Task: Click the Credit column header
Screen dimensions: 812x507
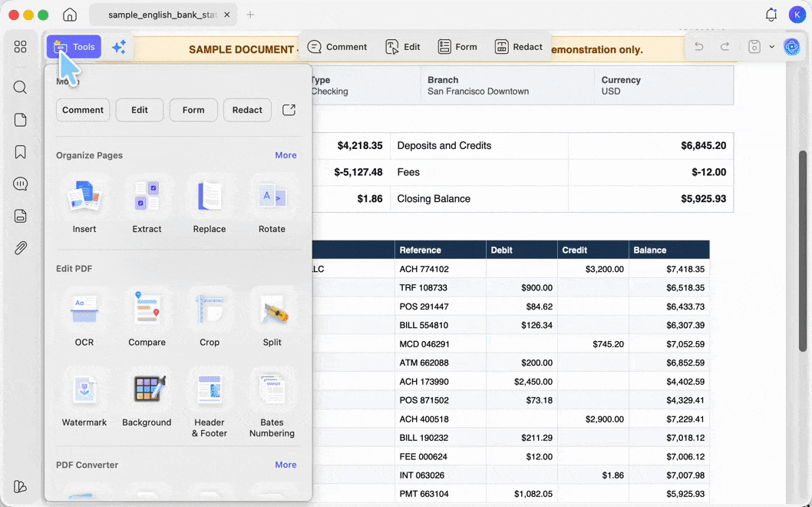Action: (x=593, y=250)
